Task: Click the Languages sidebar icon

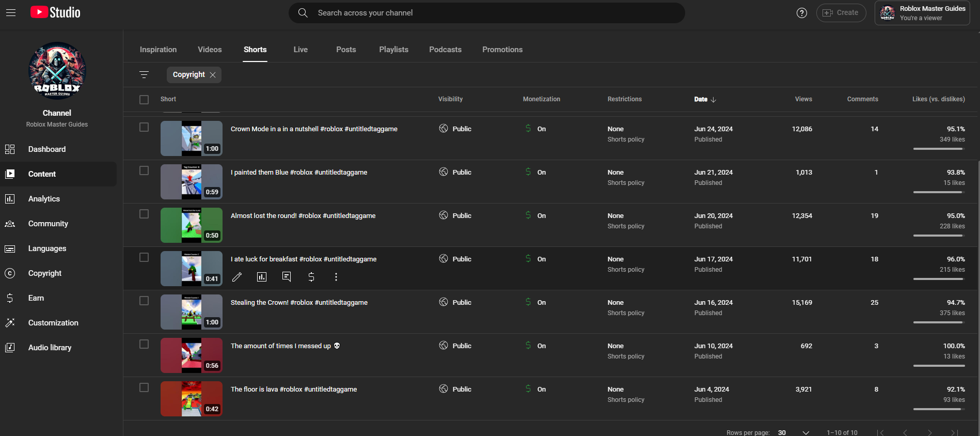Action: coord(10,248)
